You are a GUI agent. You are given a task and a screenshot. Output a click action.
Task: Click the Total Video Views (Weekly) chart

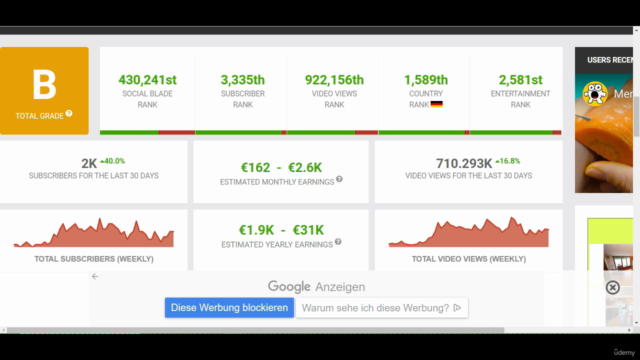pos(469,232)
